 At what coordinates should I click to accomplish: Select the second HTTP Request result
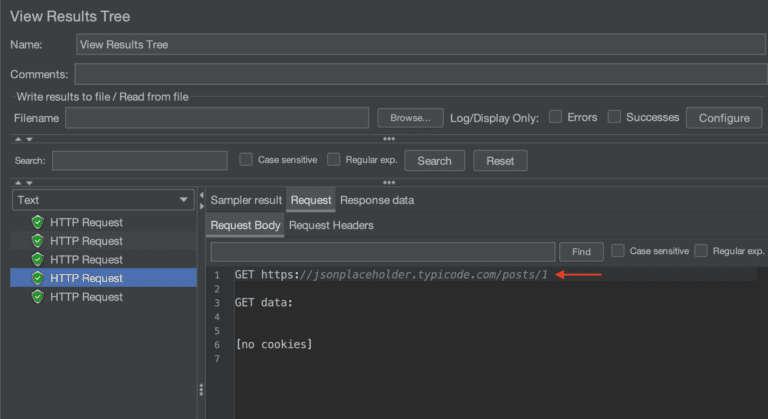click(x=103, y=241)
